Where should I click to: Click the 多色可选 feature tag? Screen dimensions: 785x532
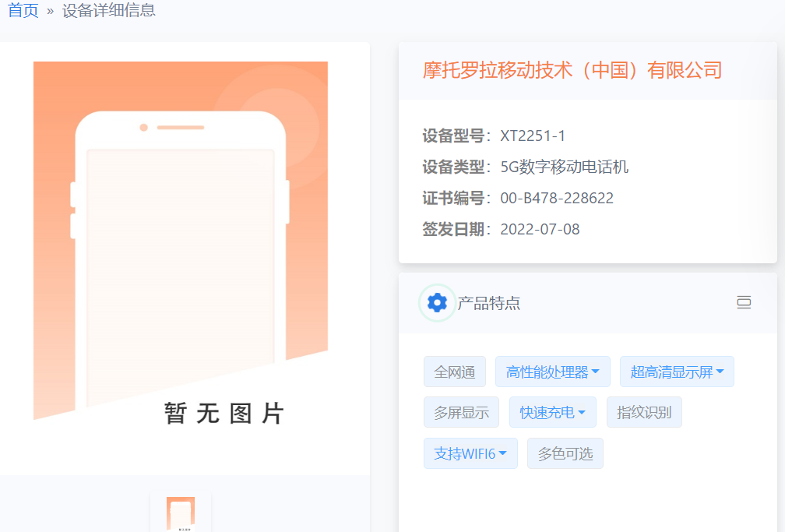[565, 453]
